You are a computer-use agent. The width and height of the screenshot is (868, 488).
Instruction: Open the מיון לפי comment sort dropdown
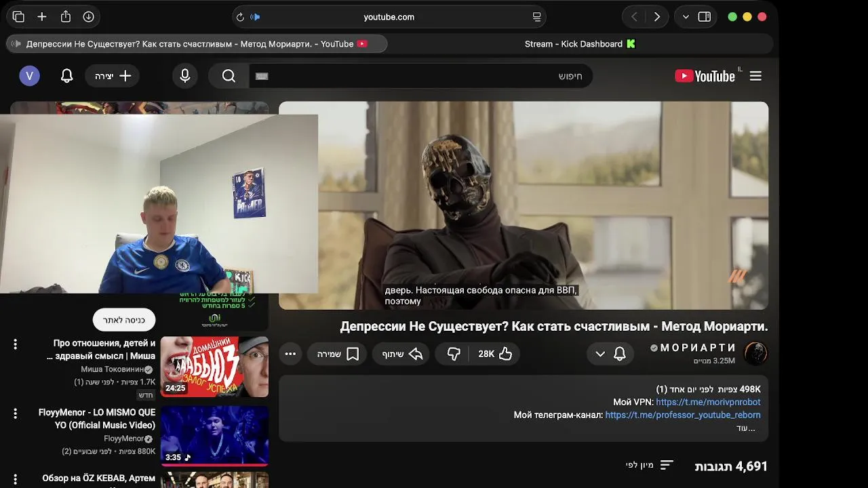[x=650, y=465]
